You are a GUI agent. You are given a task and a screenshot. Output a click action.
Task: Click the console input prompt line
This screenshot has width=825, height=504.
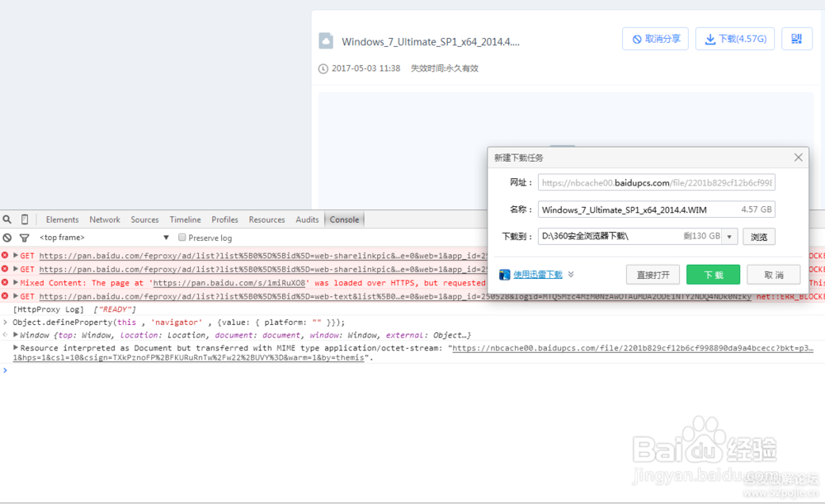click(x=412, y=370)
